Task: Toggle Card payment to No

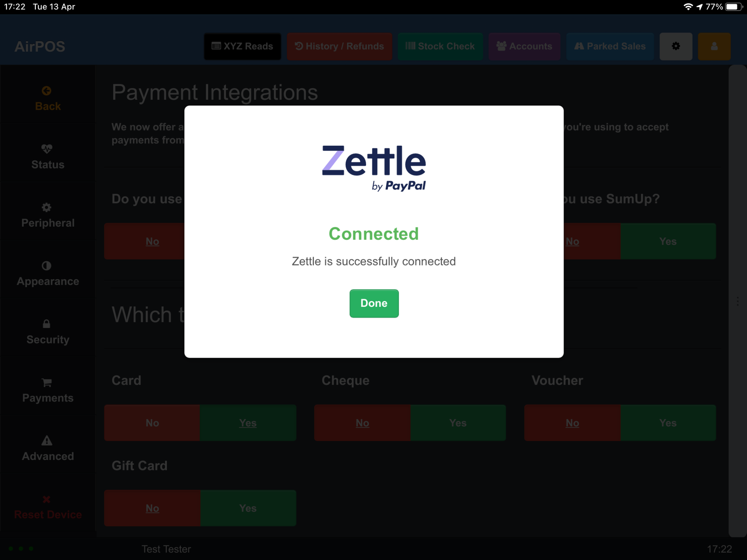Action: [152, 422]
